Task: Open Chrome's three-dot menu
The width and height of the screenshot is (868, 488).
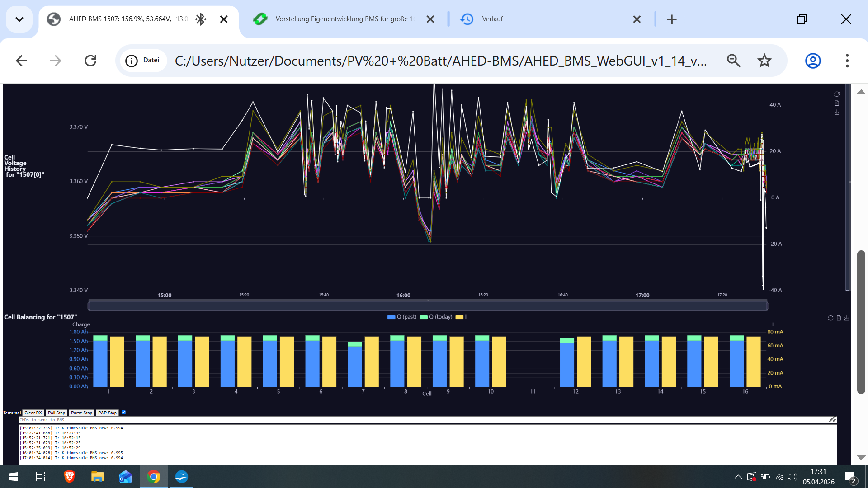Action: (x=847, y=61)
